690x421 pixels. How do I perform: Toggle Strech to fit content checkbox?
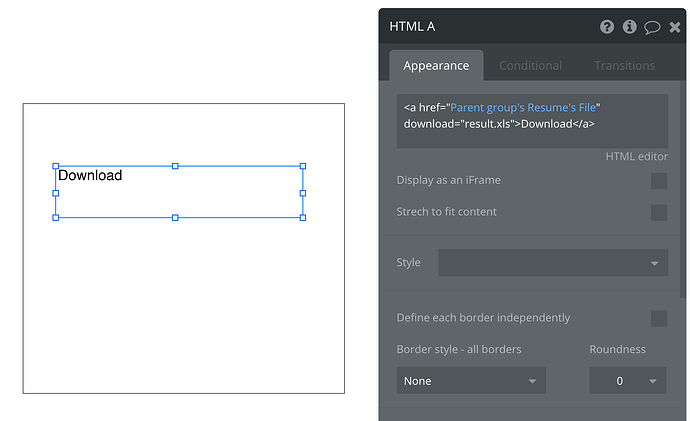(659, 212)
